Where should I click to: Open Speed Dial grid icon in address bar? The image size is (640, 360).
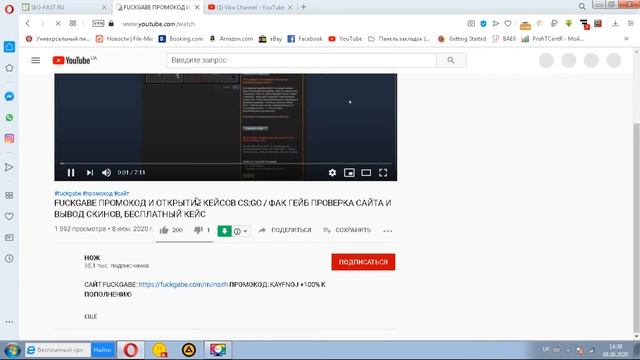[x=73, y=24]
